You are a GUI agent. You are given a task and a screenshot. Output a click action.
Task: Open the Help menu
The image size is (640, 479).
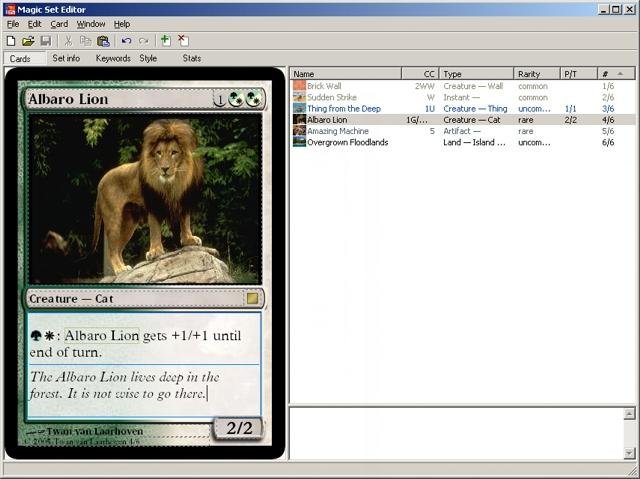pyautogui.click(x=122, y=24)
